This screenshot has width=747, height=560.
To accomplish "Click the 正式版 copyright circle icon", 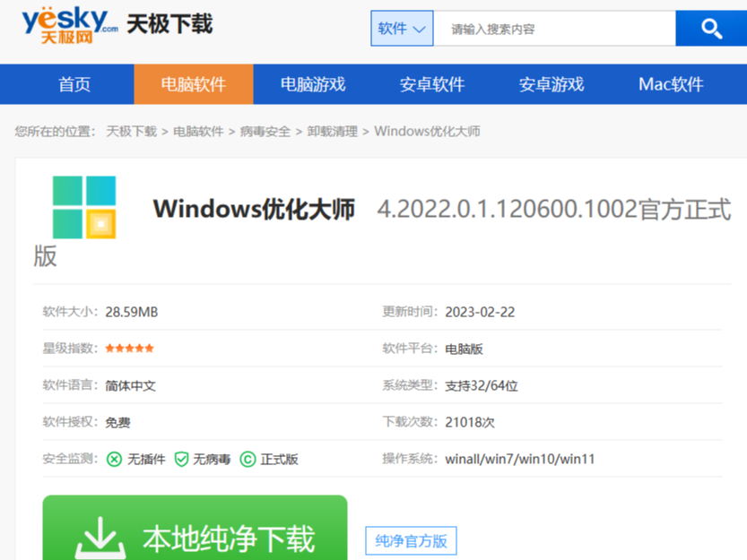I will coord(248,460).
